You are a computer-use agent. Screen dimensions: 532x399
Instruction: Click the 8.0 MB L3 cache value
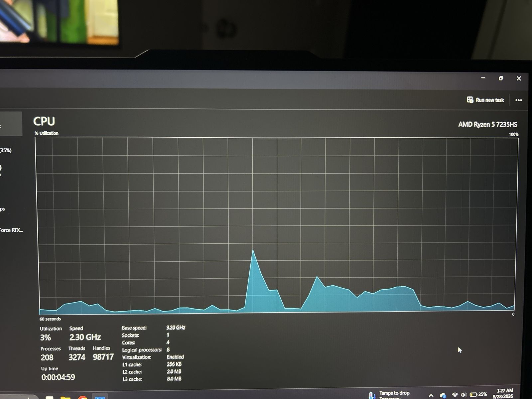pos(174,379)
